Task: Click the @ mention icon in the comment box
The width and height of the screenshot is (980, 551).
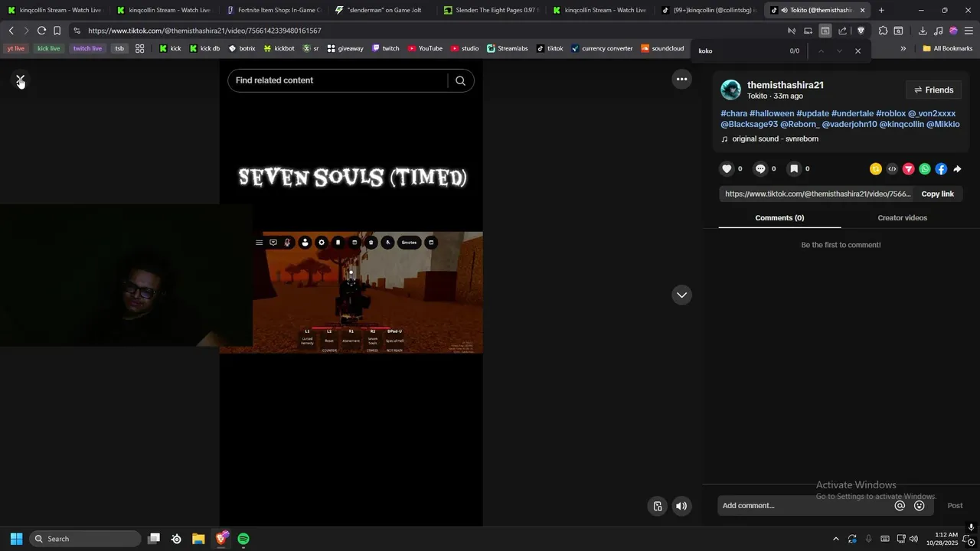Action: point(900,506)
